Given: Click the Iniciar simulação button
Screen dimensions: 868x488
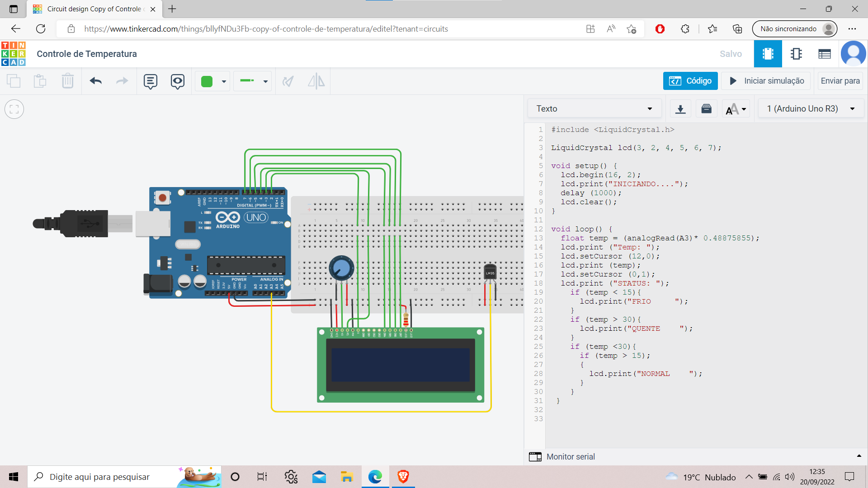Looking at the screenshot, I should point(767,81).
